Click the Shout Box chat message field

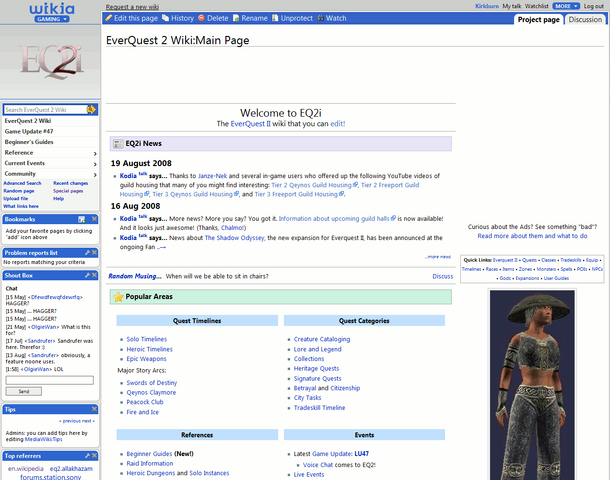click(49, 380)
